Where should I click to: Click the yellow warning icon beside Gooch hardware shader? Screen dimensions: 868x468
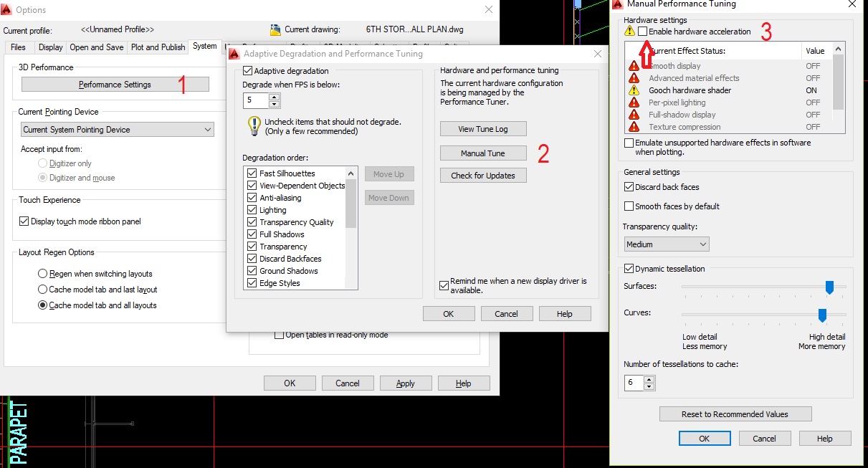click(634, 90)
